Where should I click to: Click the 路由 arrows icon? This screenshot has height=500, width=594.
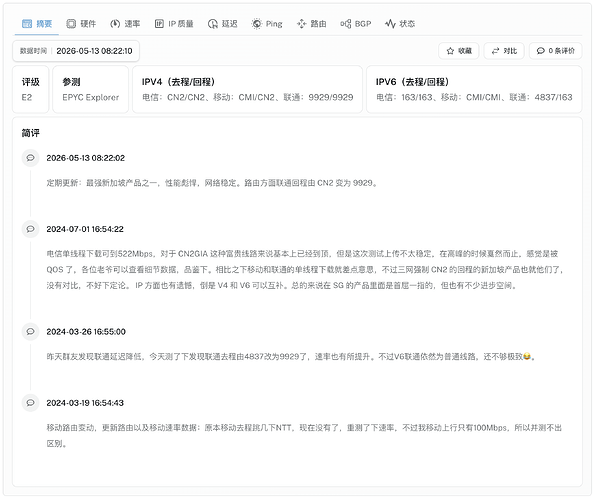(x=301, y=24)
